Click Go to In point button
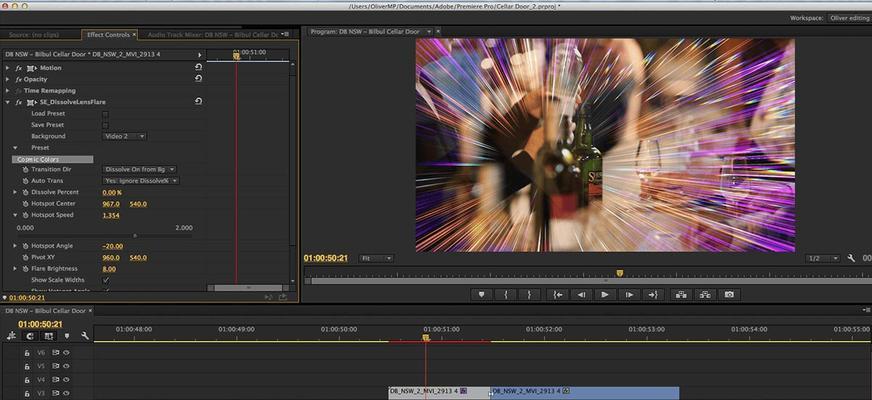 557,295
